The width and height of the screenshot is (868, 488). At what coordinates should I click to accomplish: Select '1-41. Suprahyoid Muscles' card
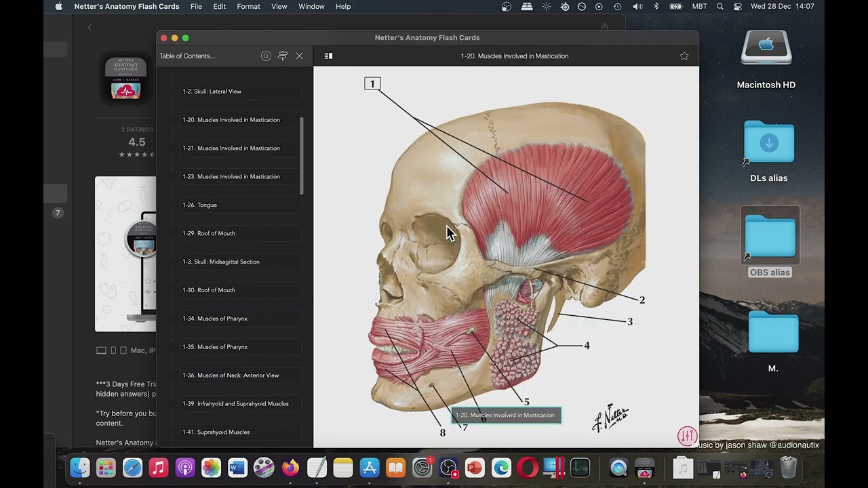tap(241, 433)
